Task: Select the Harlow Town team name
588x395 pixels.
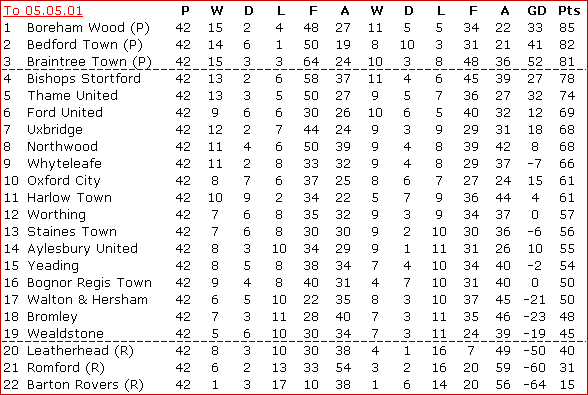Action: (x=69, y=197)
